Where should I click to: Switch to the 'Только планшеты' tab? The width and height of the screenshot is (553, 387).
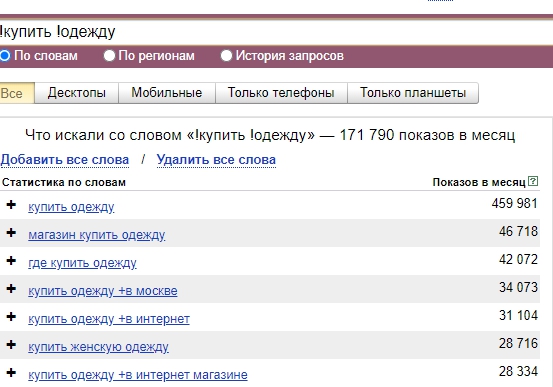[x=413, y=93]
